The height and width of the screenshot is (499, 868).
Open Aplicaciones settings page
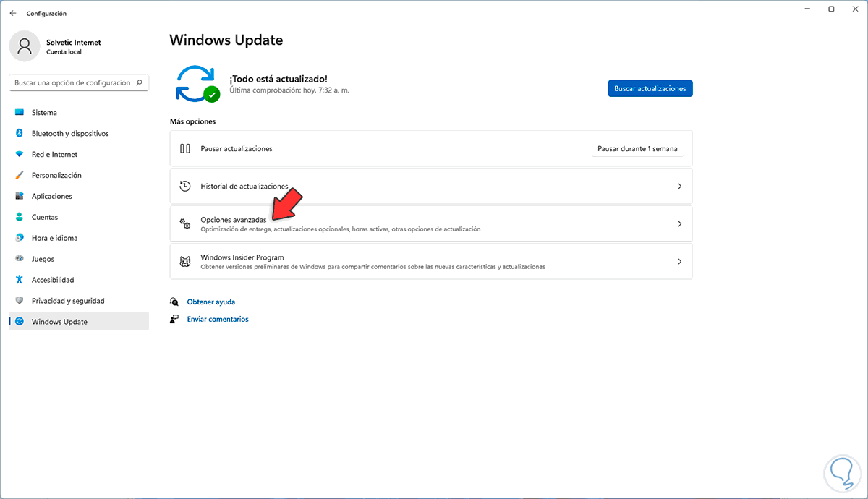click(79, 197)
